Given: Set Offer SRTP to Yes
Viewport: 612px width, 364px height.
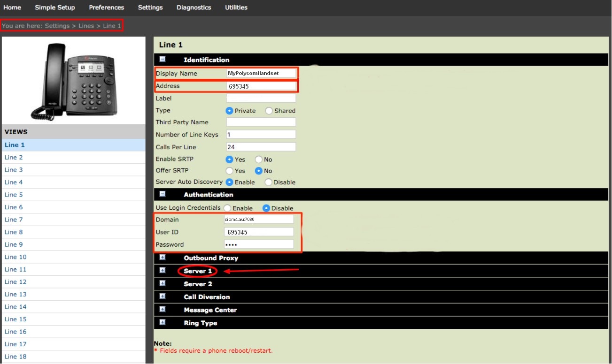Looking at the screenshot, I should (x=230, y=171).
